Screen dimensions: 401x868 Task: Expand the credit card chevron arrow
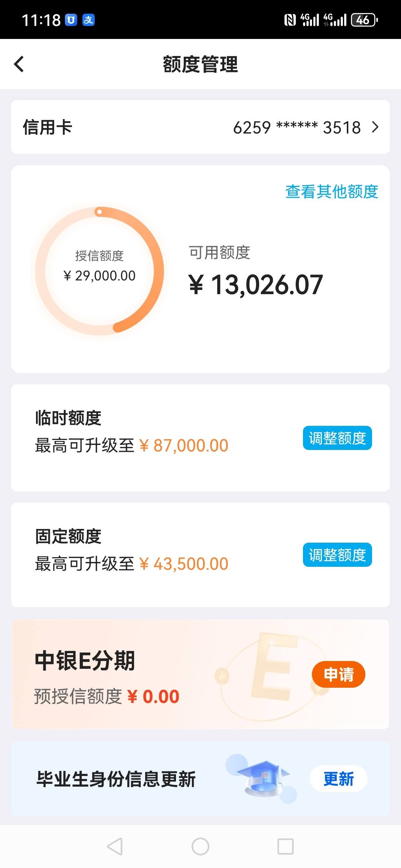click(x=375, y=127)
